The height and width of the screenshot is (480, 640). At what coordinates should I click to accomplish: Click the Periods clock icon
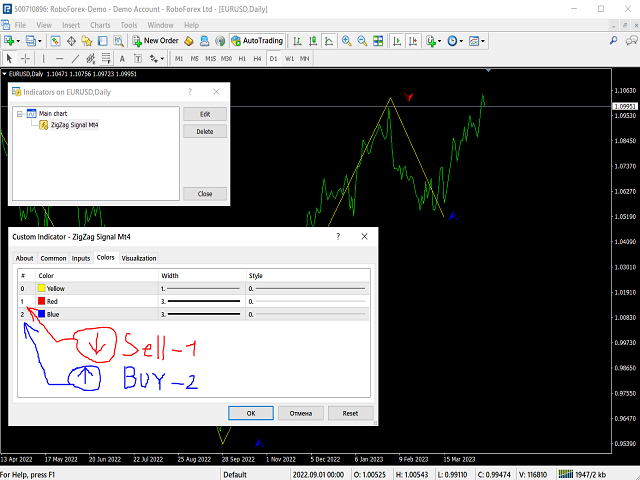(x=452, y=41)
